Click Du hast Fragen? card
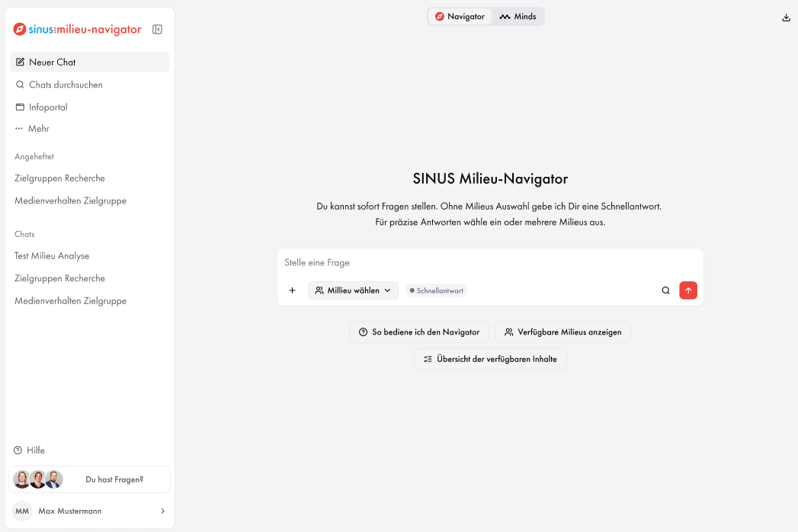 [90, 479]
